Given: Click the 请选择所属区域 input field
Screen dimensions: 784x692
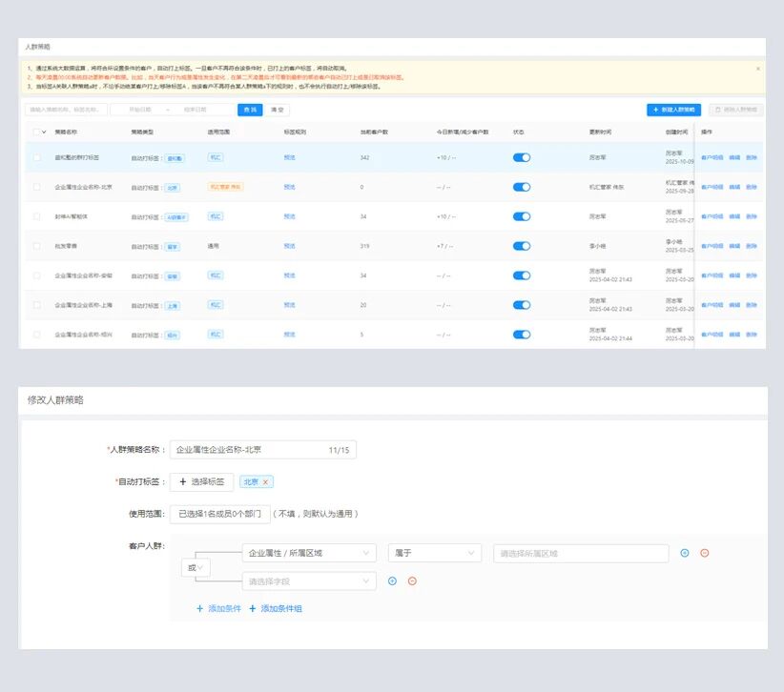Looking at the screenshot, I should tap(580, 553).
